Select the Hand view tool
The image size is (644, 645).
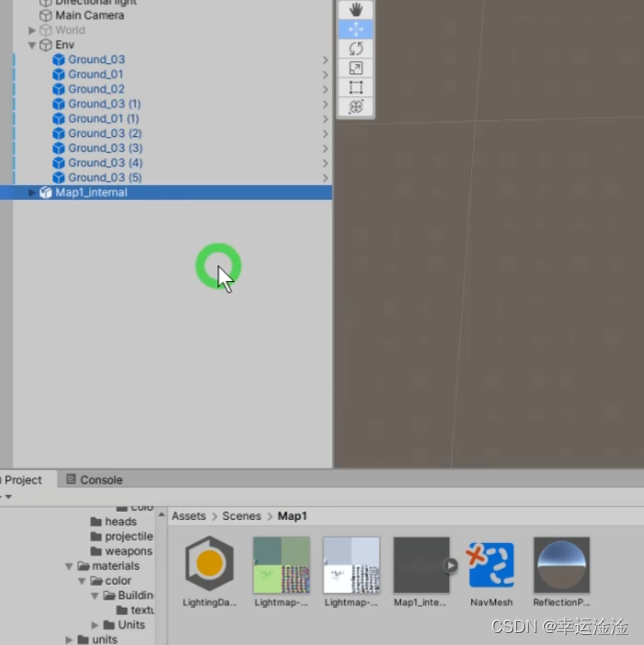point(356,9)
